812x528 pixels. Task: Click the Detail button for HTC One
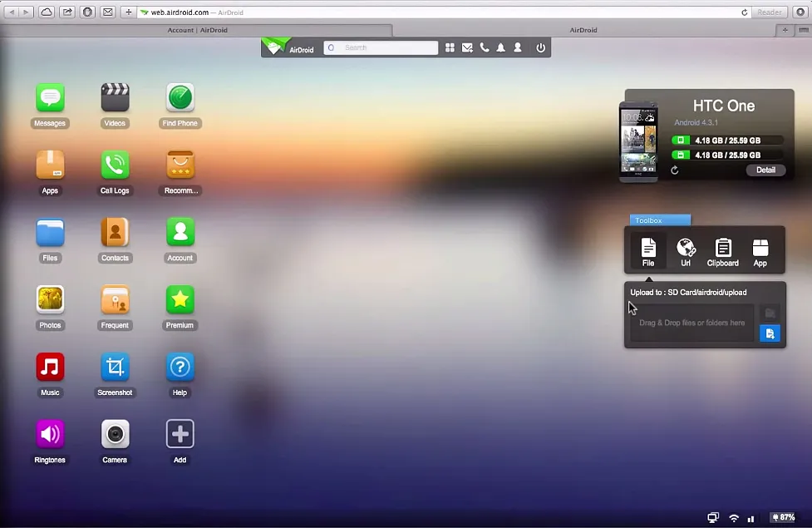[765, 170]
